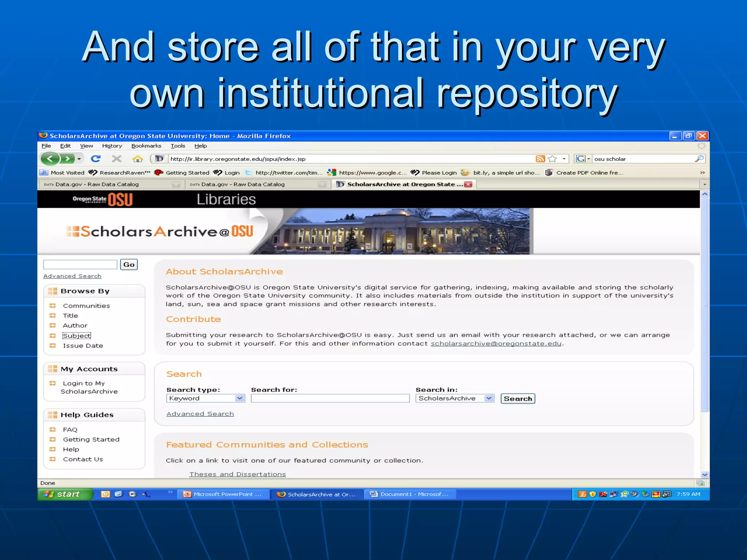This screenshot has width=747, height=560.
Task: Click the Search for text field
Action: (330, 398)
